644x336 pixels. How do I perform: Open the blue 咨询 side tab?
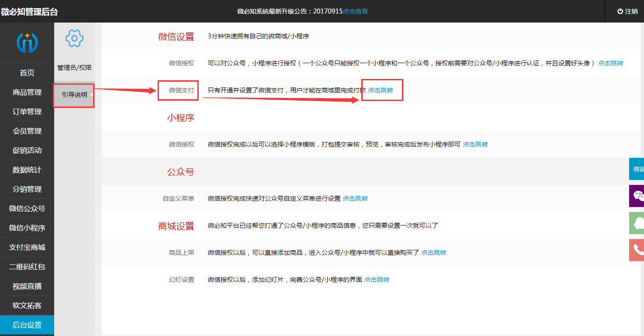637,169
